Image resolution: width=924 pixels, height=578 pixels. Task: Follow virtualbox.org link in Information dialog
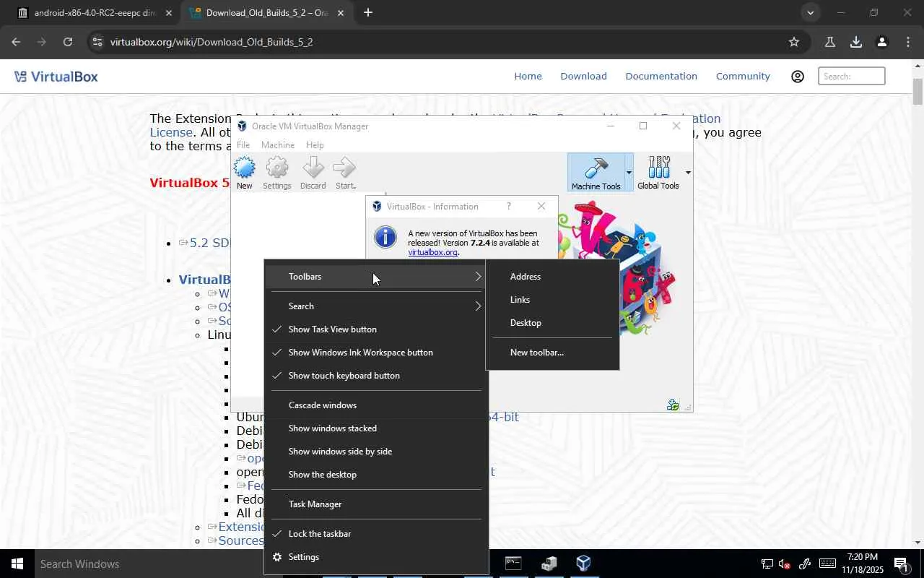pos(433,252)
